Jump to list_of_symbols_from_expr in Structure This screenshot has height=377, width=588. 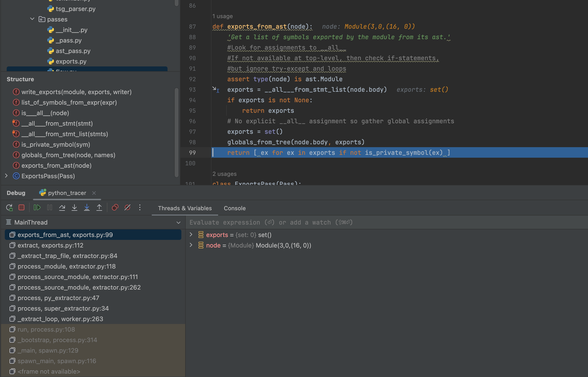(x=69, y=102)
